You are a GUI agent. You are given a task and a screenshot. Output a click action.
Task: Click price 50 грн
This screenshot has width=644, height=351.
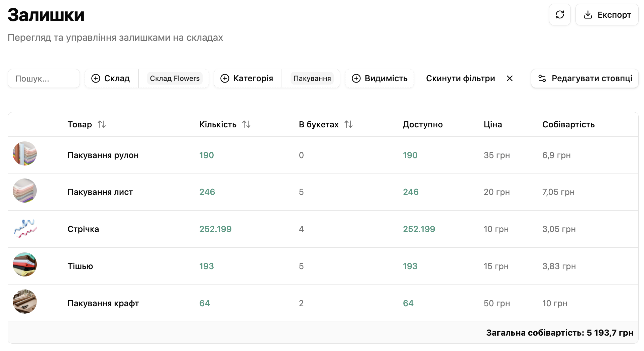coord(497,304)
